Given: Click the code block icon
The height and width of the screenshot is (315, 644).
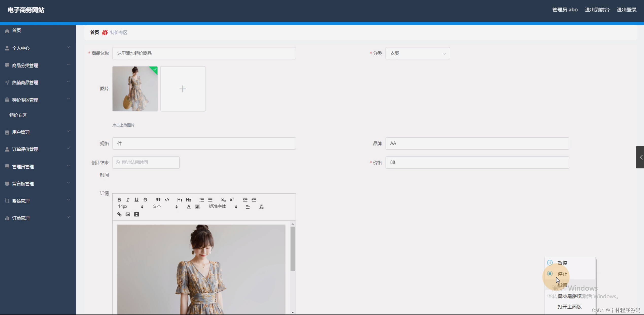Looking at the screenshot, I should click(x=167, y=200).
